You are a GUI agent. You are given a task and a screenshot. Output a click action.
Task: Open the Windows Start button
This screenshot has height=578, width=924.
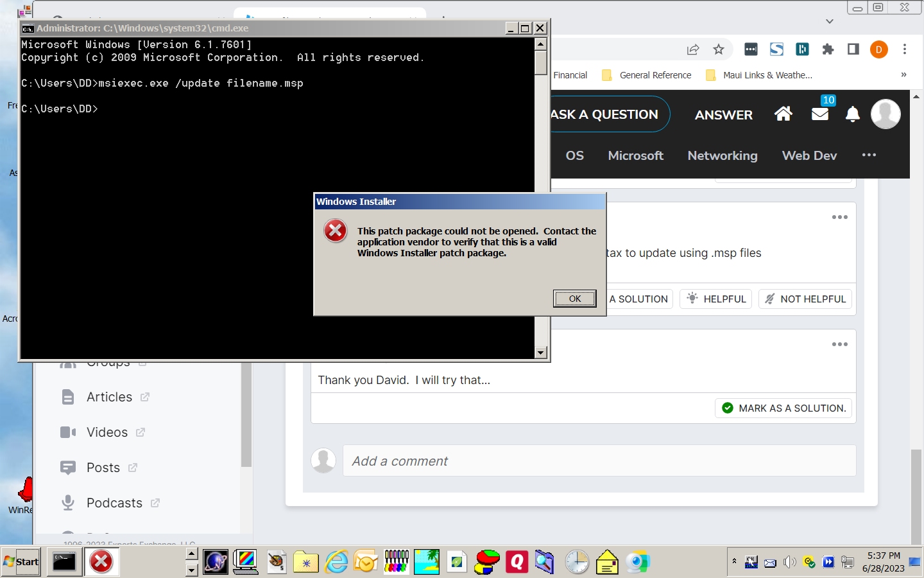pyautogui.click(x=21, y=562)
